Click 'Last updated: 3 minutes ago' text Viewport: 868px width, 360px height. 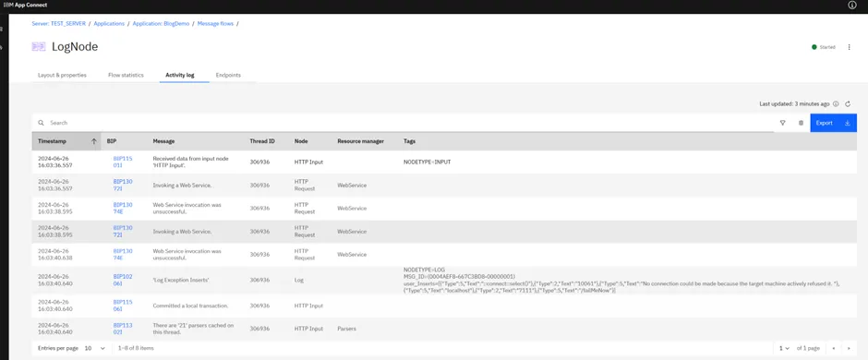(794, 103)
